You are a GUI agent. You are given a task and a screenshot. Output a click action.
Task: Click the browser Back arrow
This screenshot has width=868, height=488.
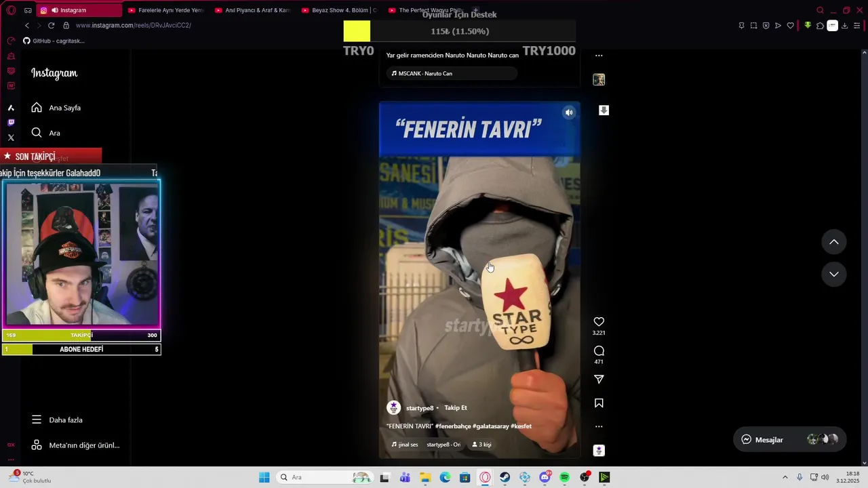tap(27, 25)
